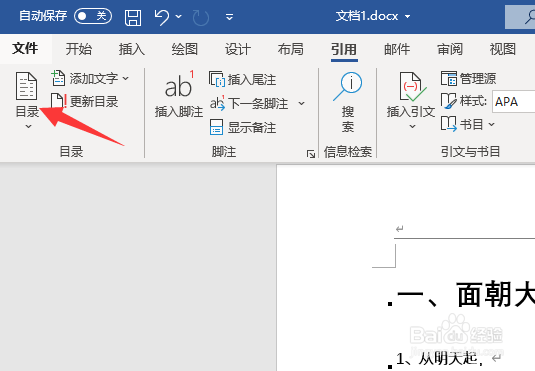The height and width of the screenshot is (371, 535).
Task: Switch to the 开始 tab
Action: tap(79, 49)
